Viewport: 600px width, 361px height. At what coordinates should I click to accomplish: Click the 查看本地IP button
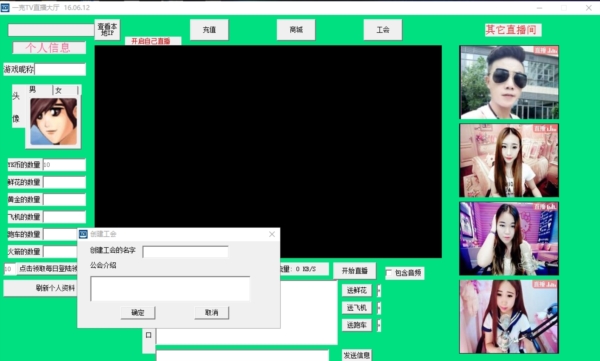[107, 29]
